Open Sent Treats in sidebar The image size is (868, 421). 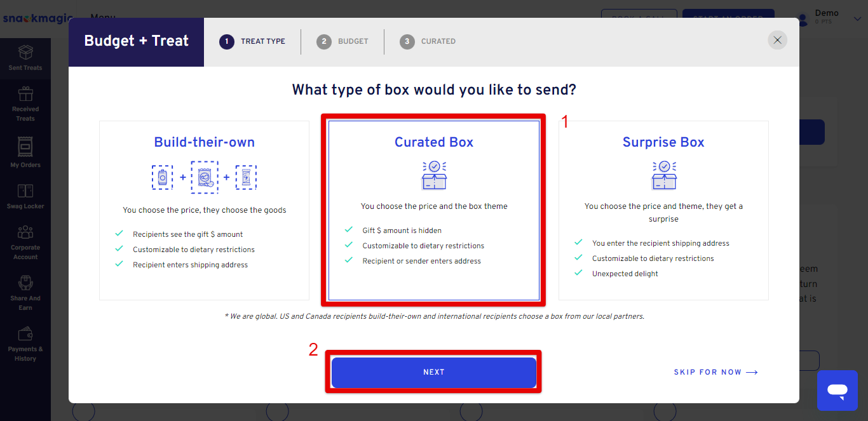pos(25,58)
